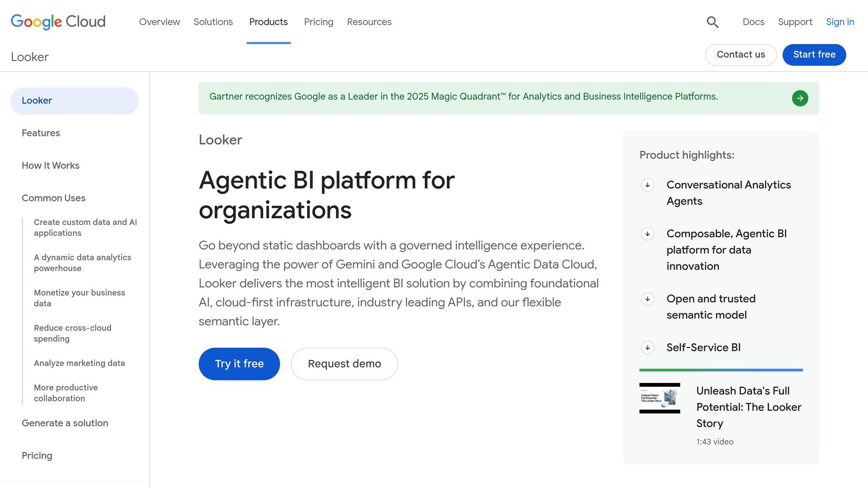Screen dimensions: 868x488
Task: Select Common Uses in the sidebar
Action: (x=53, y=198)
